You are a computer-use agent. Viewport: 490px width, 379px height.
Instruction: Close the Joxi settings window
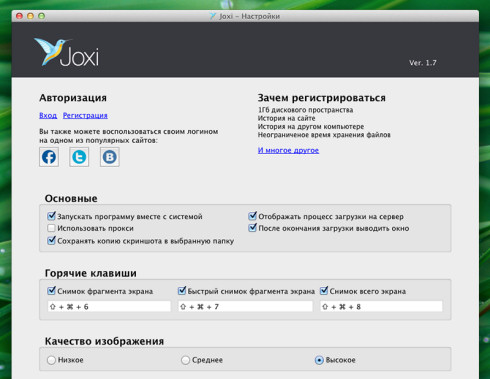tap(19, 16)
